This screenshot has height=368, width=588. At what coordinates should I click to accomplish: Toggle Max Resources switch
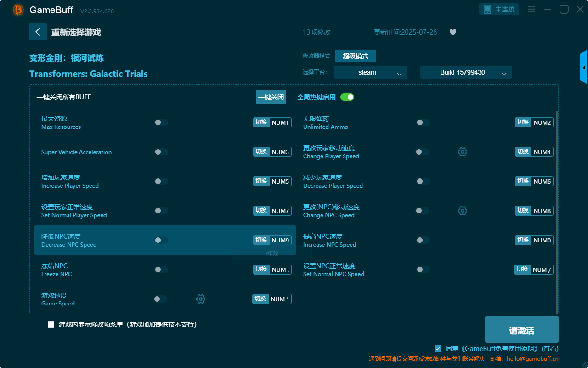[x=161, y=122]
